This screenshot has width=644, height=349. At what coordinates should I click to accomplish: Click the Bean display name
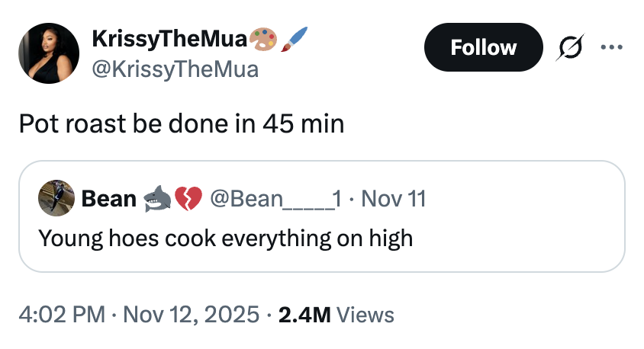[x=108, y=200]
